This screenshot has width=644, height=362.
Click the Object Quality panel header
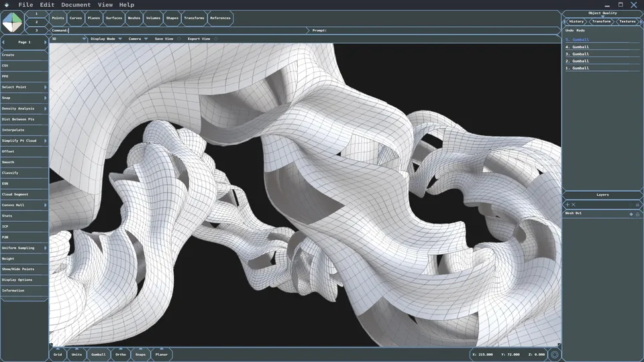coord(602,13)
